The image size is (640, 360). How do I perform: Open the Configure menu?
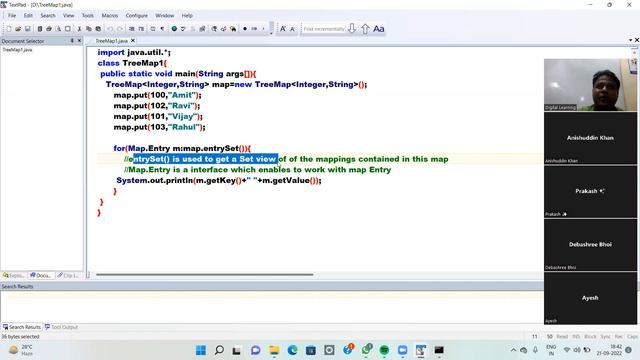pos(137,16)
